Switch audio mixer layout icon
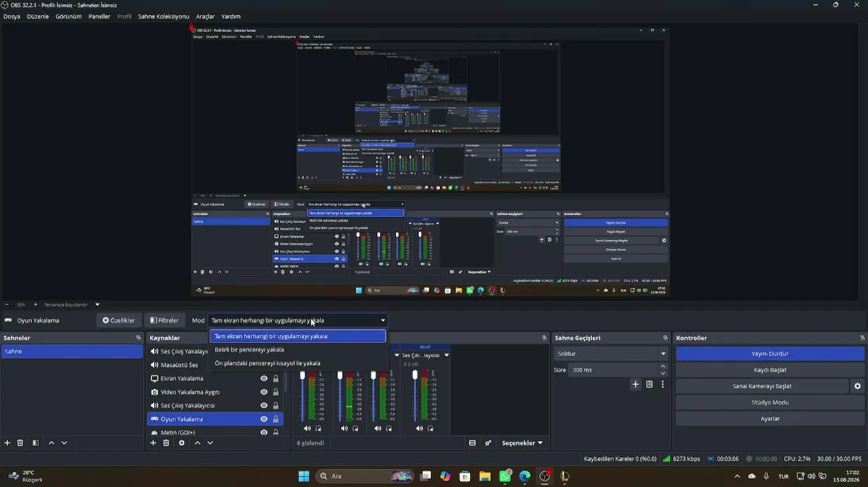 tap(472, 443)
